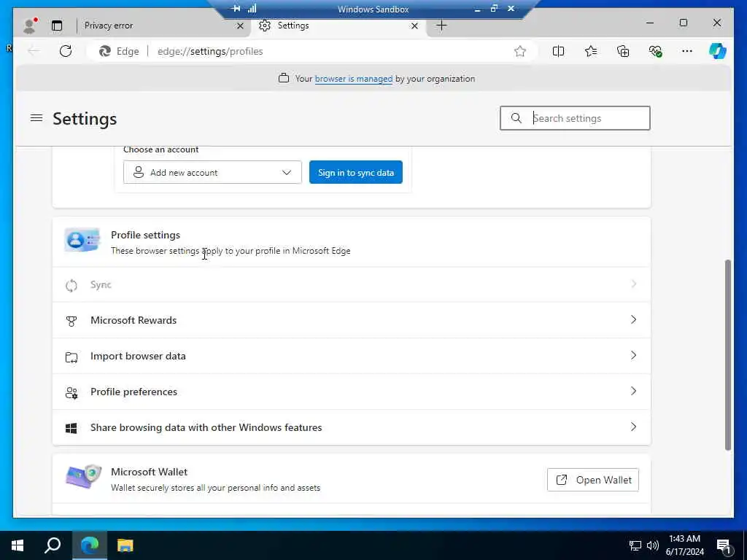The height and width of the screenshot is (560, 747).
Task: Click Sign in to sync data
Action: 356,172
